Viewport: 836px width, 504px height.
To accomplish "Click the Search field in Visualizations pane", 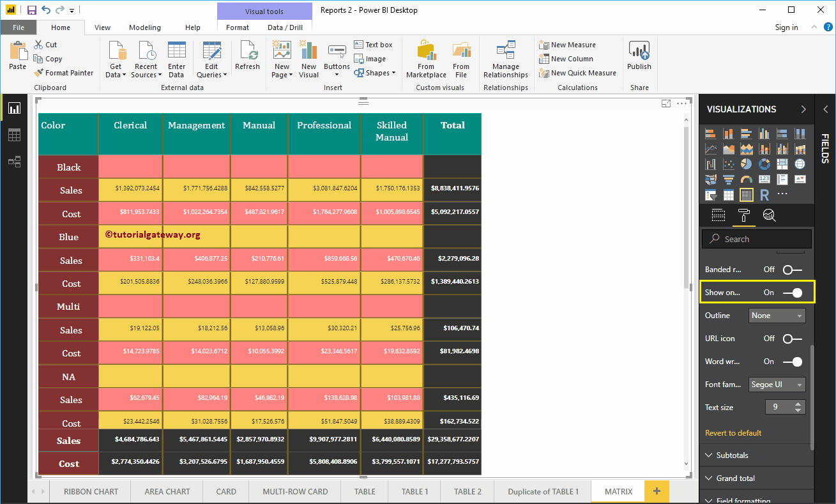I will coord(756,238).
